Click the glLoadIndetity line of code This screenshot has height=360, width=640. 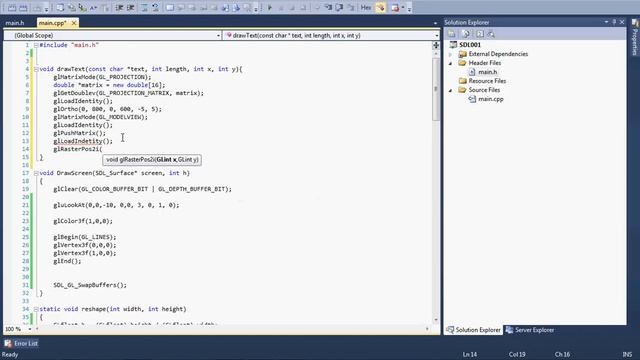(x=83, y=141)
